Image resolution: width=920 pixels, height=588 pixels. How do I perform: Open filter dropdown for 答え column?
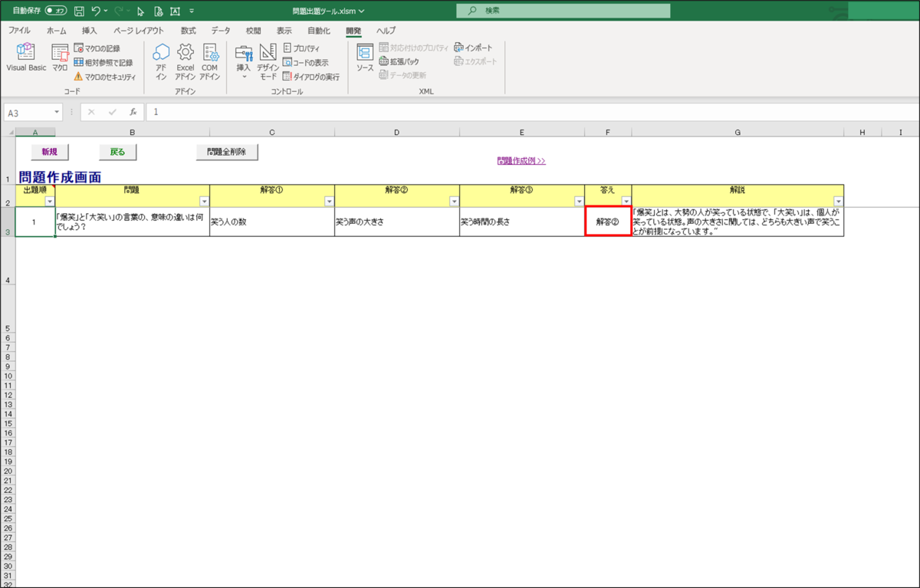(626, 201)
